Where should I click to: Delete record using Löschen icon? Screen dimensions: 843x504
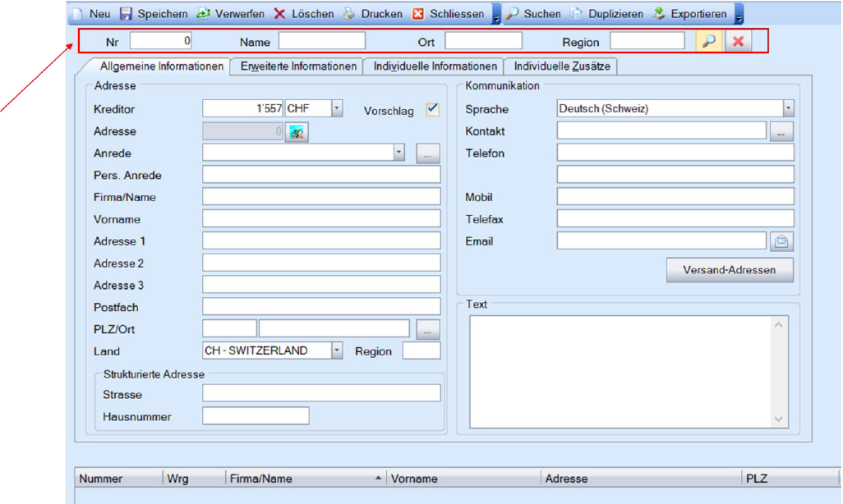click(x=279, y=14)
